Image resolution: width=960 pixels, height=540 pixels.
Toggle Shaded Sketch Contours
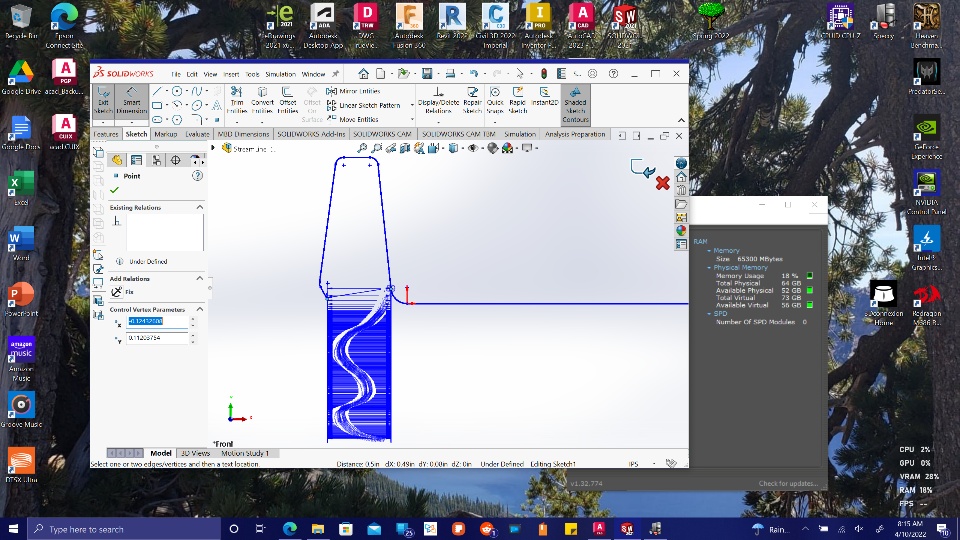click(x=575, y=102)
